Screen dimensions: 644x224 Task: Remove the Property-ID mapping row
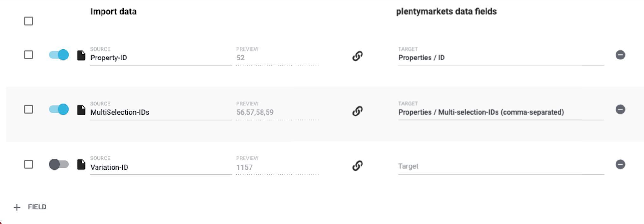tap(620, 55)
